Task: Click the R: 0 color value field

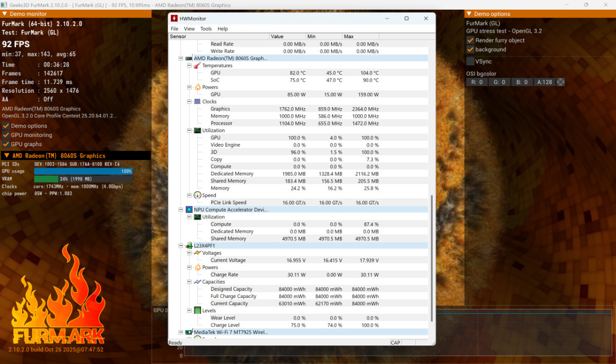Action: tap(477, 82)
